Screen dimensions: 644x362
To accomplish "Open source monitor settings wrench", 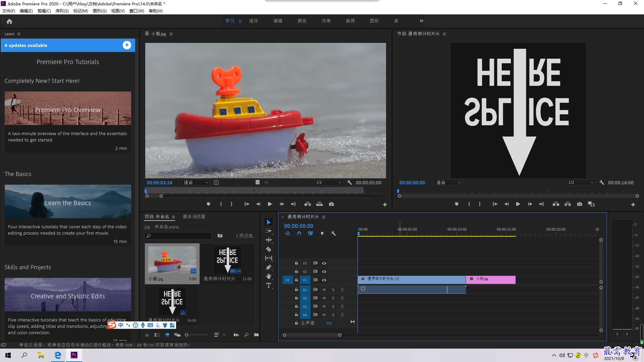I will coord(350,183).
